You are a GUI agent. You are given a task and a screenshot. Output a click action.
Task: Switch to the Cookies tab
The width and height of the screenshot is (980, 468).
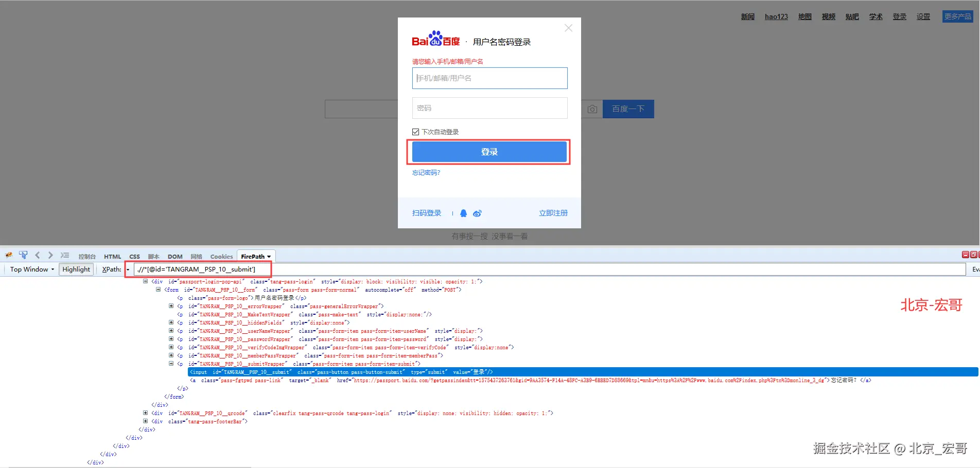[221, 257]
